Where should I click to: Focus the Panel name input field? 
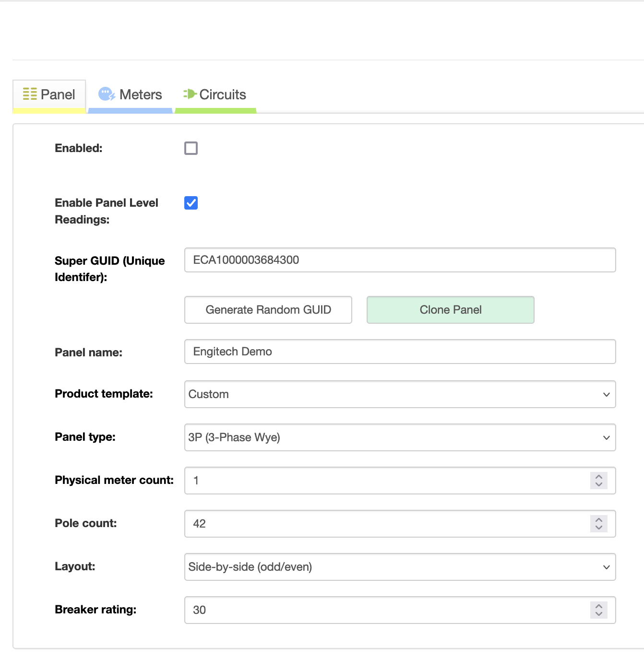[x=400, y=352]
